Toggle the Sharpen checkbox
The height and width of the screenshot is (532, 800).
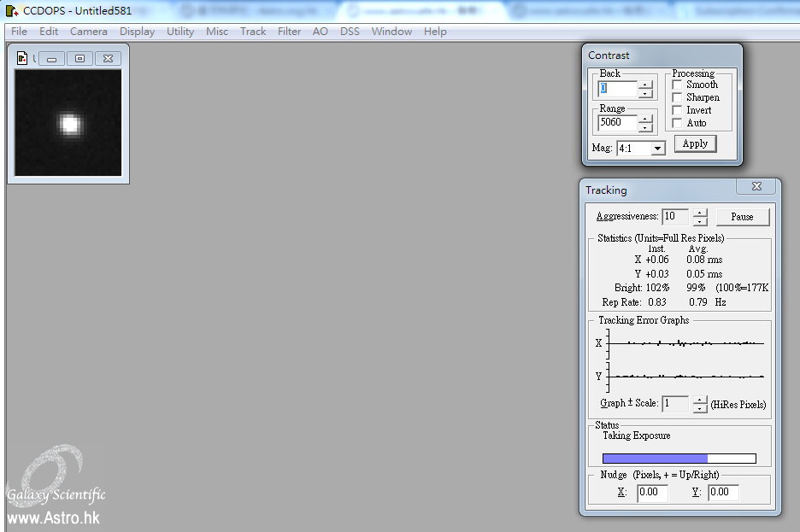pos(677,98)
